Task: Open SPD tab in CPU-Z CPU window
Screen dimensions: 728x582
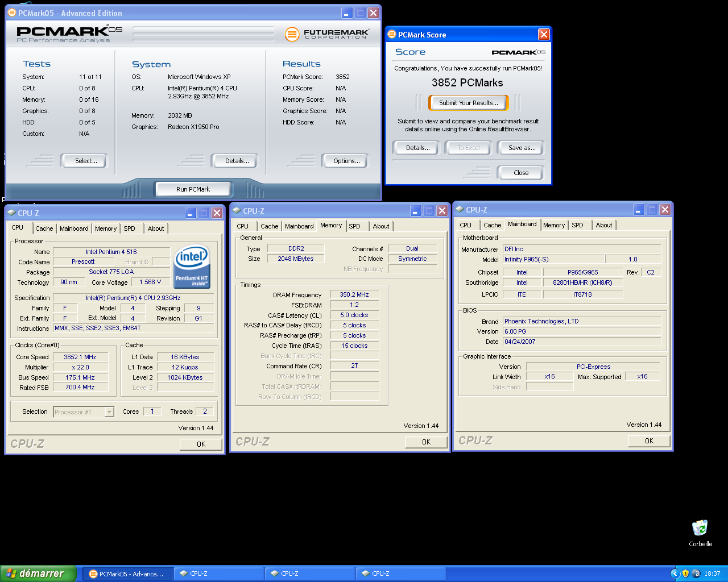Action: [130, 228]
